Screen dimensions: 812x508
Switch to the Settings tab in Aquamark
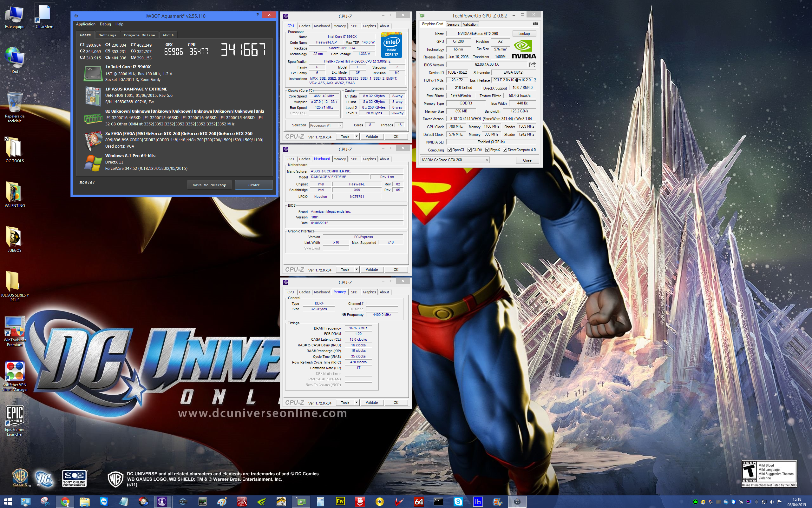(x=108, y=35)
